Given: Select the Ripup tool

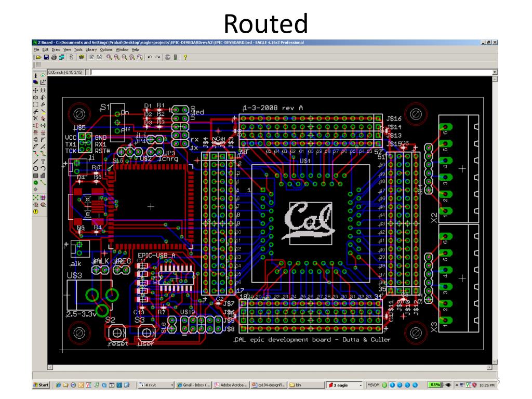Looking at the screenshot, I should click(x=43, y=154).
